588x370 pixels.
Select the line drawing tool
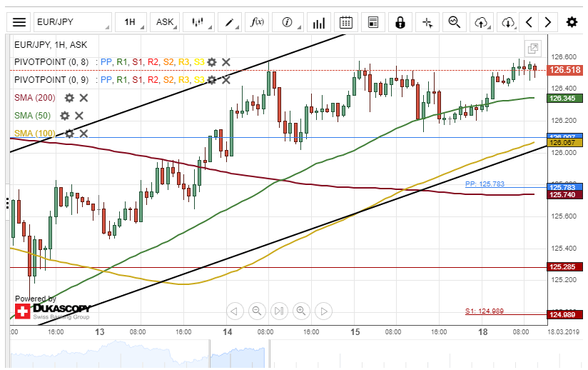click(230, 22)
